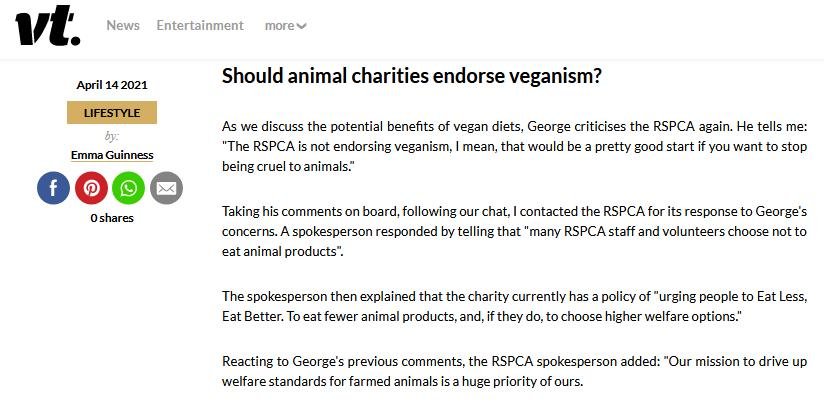Viewport: 824px width, 402px height.
Task: Open author Emma Guinness's page
Action: [112, 155]
